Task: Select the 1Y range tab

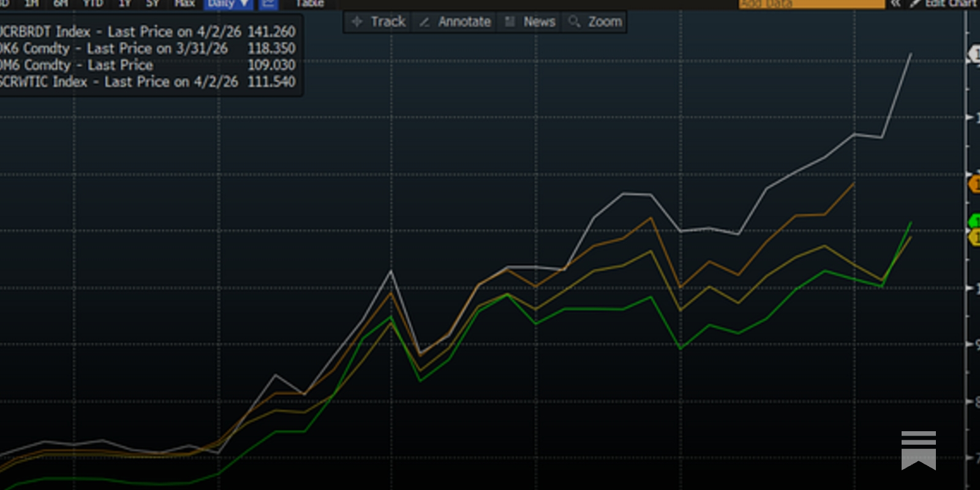Action: (x=125, y=4)
